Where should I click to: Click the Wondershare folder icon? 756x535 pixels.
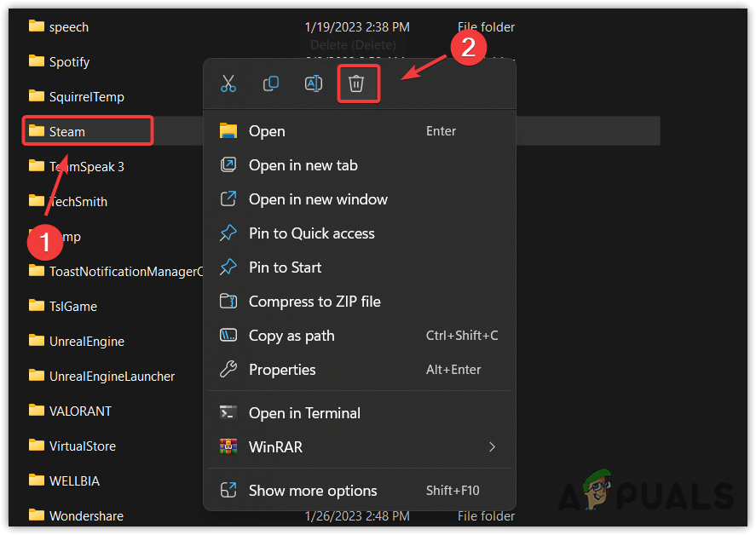(x=37, y=515)
